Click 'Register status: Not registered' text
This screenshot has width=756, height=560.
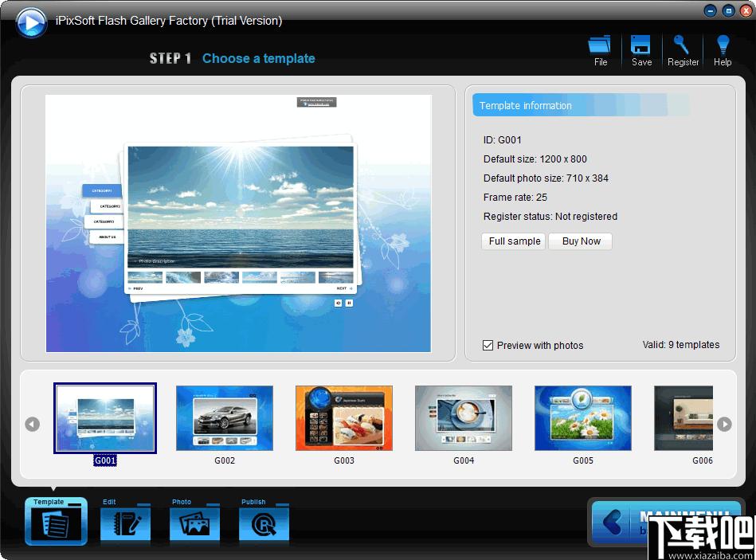click(x=550, y=217)
